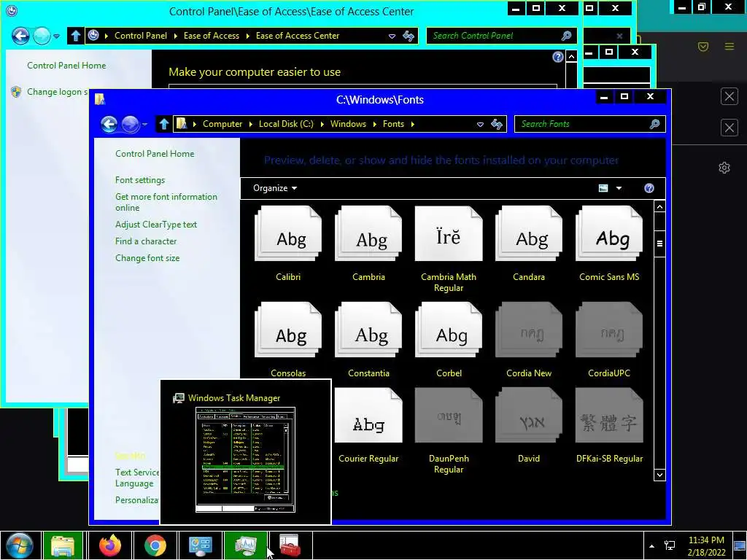The height and width of the screenshot is (560, 747).
Task: Click the Fonts search magnifier icon
Action: point(654,124)
